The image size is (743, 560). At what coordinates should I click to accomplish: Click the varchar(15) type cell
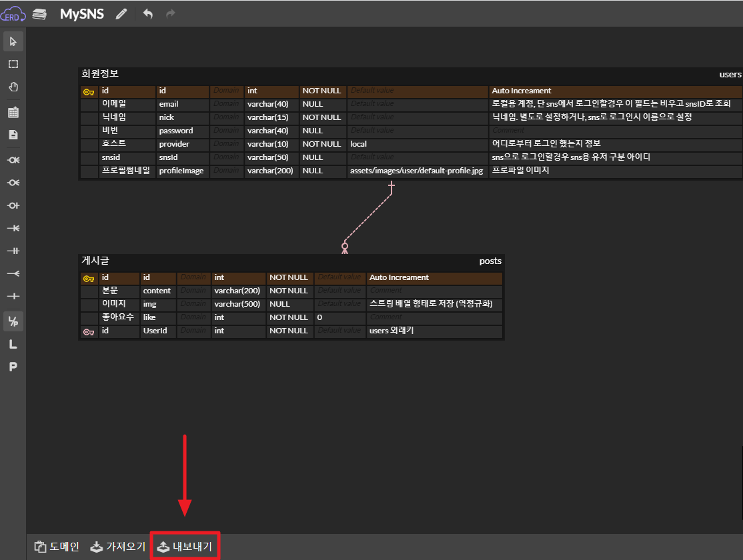(x=271, y=117)
